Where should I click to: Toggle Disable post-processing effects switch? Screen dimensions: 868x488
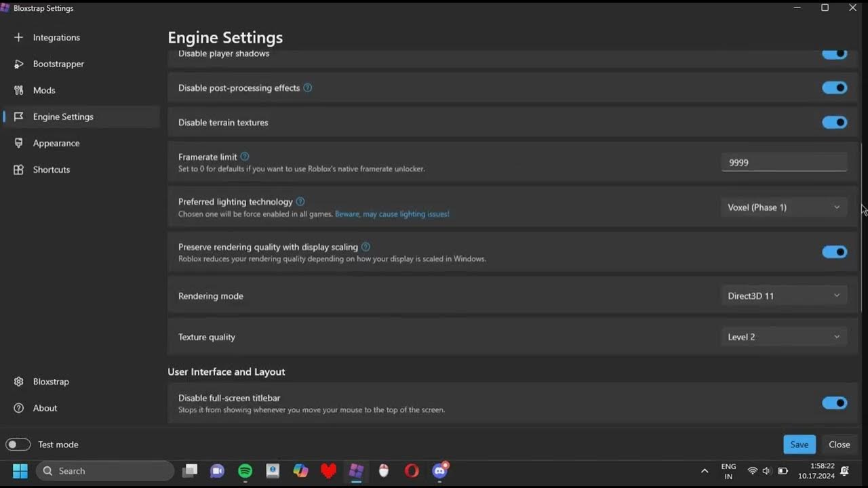pyautogui.click(x=834, y=88)
